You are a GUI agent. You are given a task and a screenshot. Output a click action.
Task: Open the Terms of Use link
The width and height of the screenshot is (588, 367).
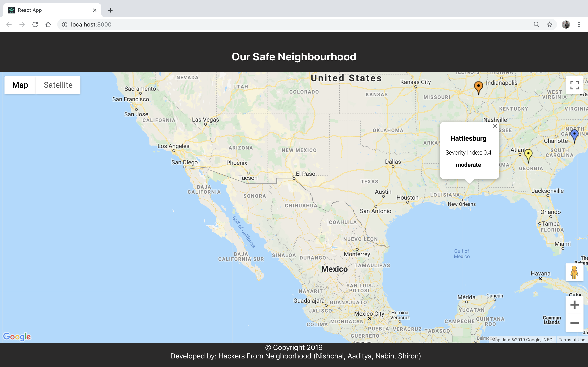click(572, 339)
